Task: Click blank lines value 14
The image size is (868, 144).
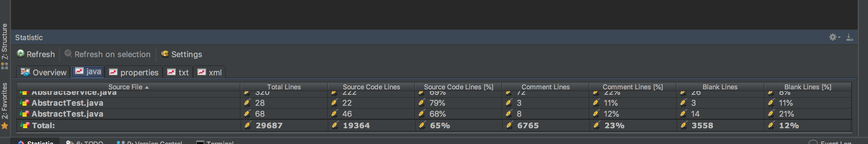Action: (695, 114)
